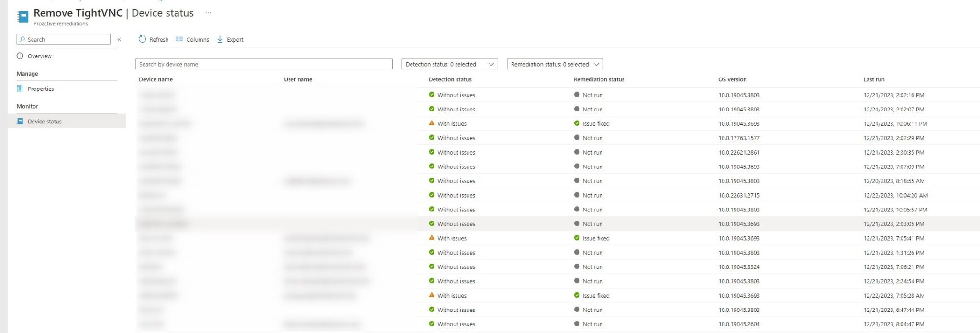The image size is (980, 333).
Task: Click last run 12/21/2023, 2:02:29 PM
Action: click(894, 138)
